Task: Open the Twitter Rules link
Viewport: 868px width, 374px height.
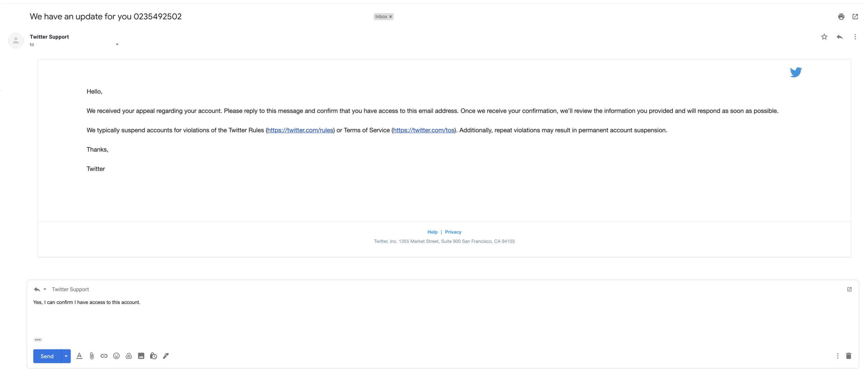Action: pos(300,130)
